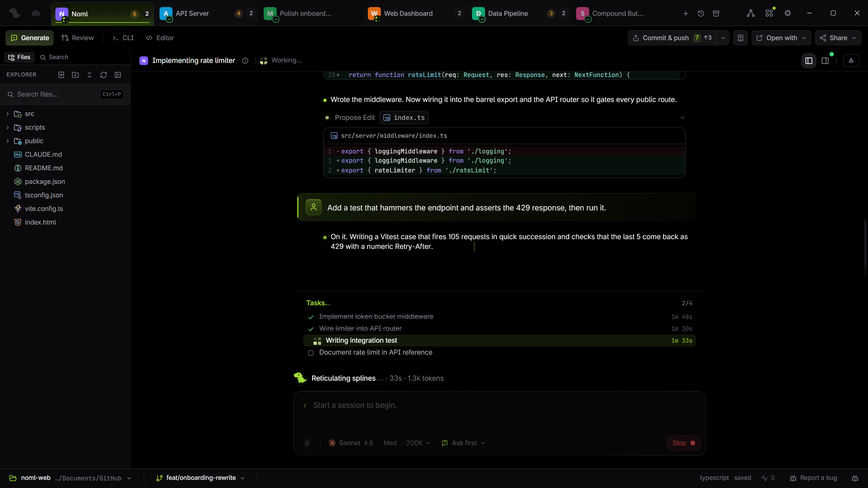Click the Start a session prompt input
The height and width of the screenshot is (488, 868).
499,405
